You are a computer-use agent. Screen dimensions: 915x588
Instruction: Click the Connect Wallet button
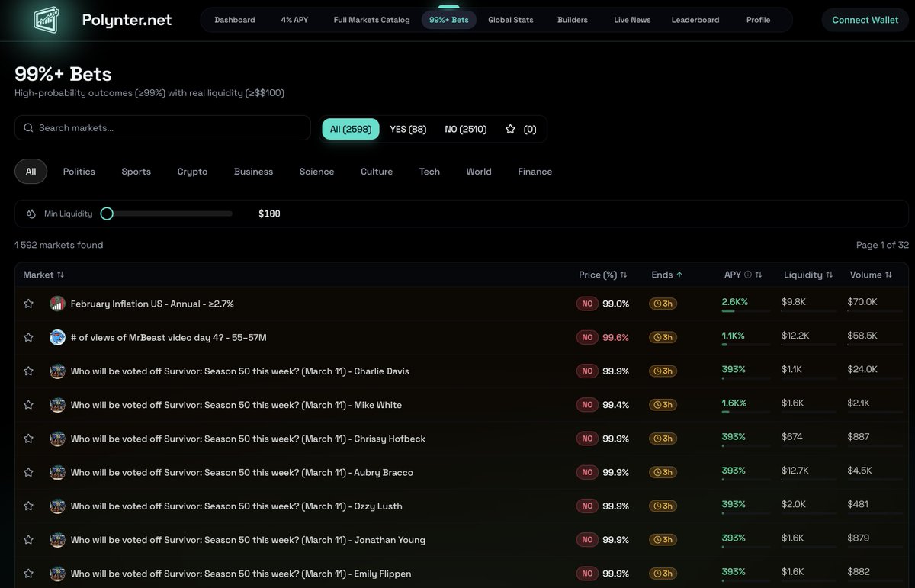(x=865, y=20)
